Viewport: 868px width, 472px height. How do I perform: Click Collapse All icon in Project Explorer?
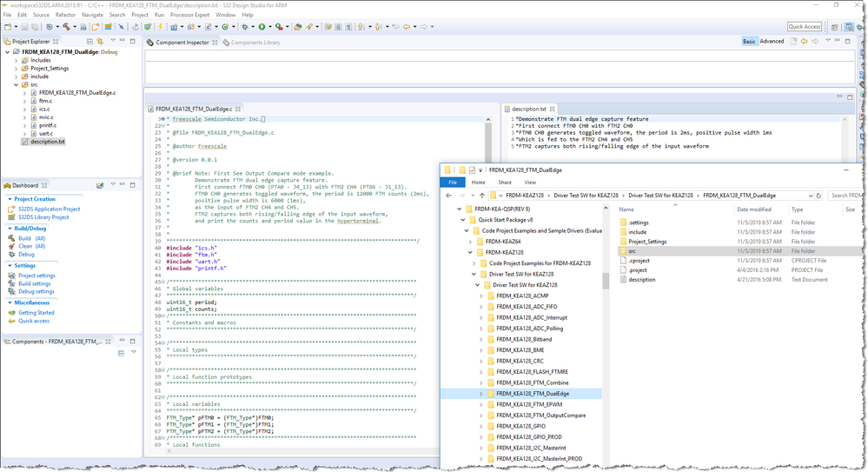(x=89, y=41)
